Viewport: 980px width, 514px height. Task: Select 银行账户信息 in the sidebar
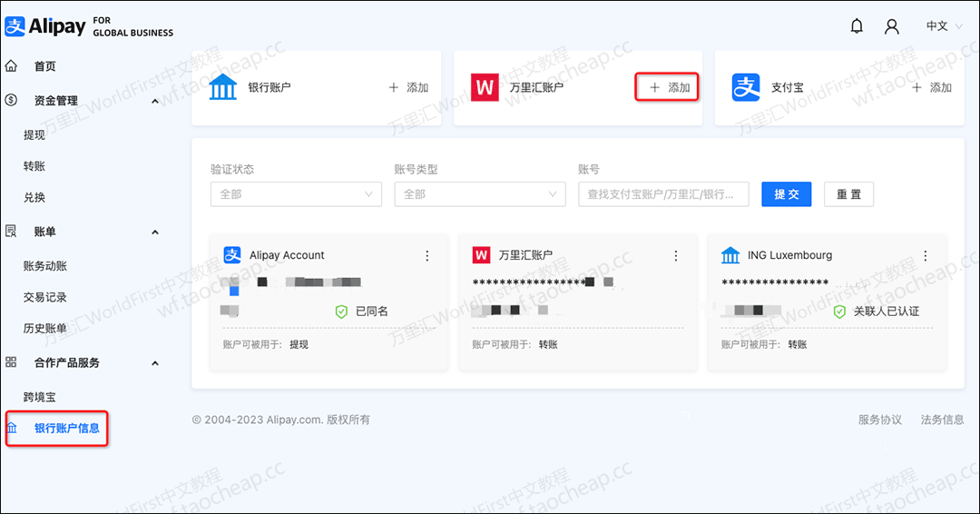click(67, 429)
